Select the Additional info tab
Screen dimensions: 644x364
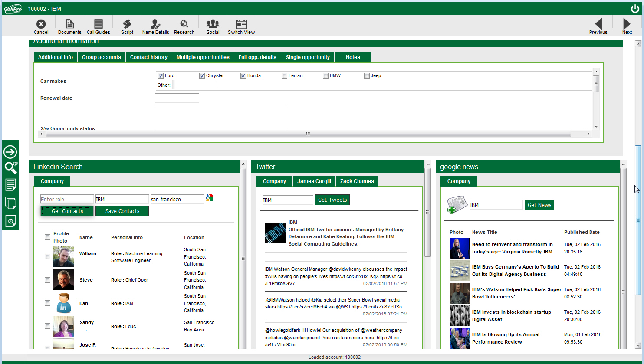[x=56, y=57]
